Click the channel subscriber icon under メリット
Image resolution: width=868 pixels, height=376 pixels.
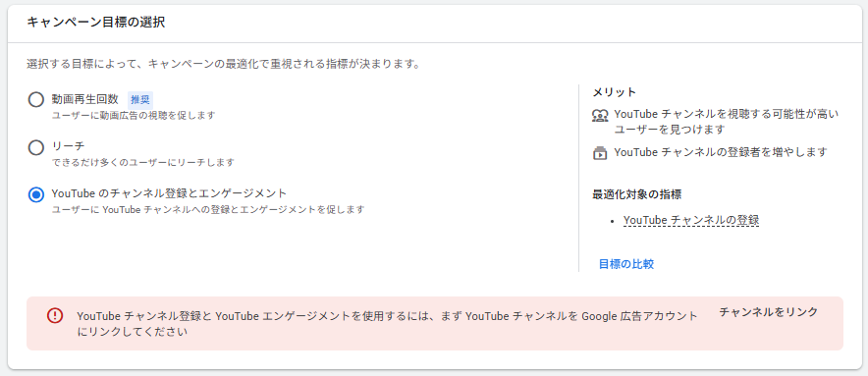point(600,152)
